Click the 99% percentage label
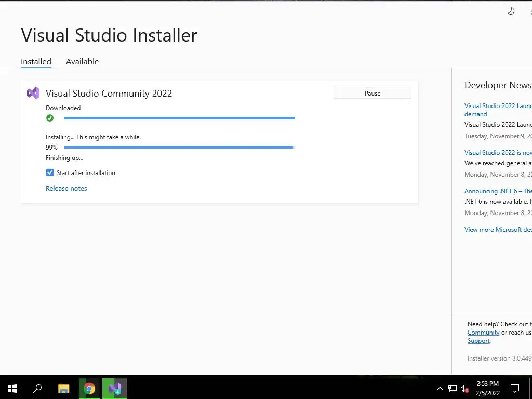 pos(51,147)
